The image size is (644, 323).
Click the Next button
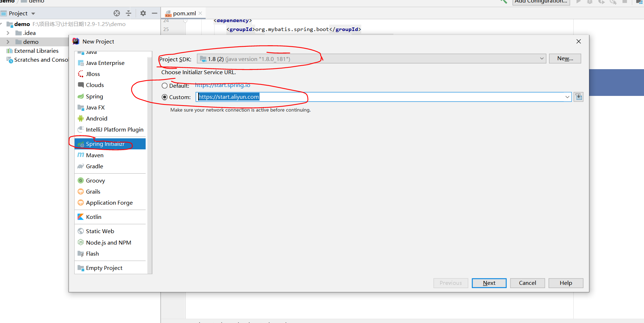[489, 283]
